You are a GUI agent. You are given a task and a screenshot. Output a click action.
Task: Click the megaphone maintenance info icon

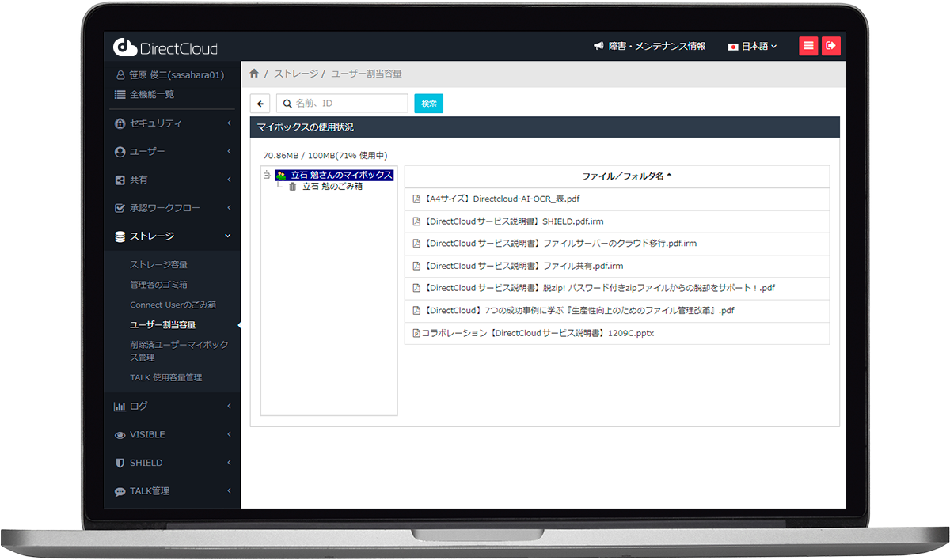(598, 47)
